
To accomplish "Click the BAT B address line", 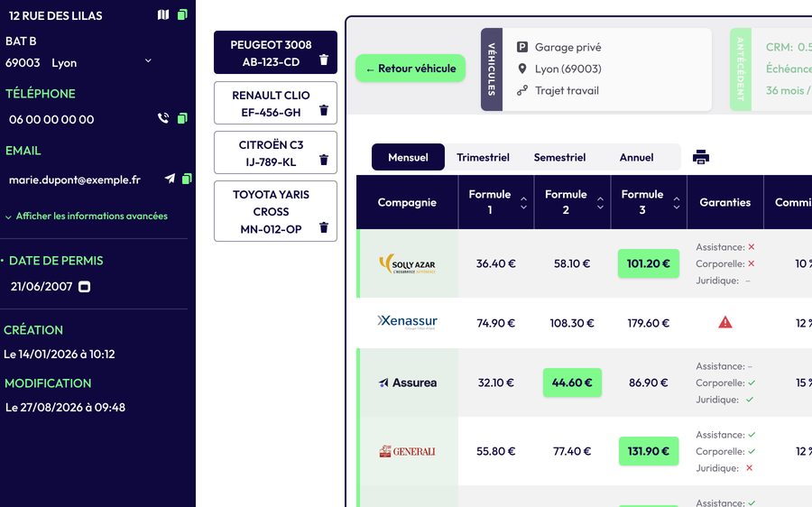I will [21, 41].
